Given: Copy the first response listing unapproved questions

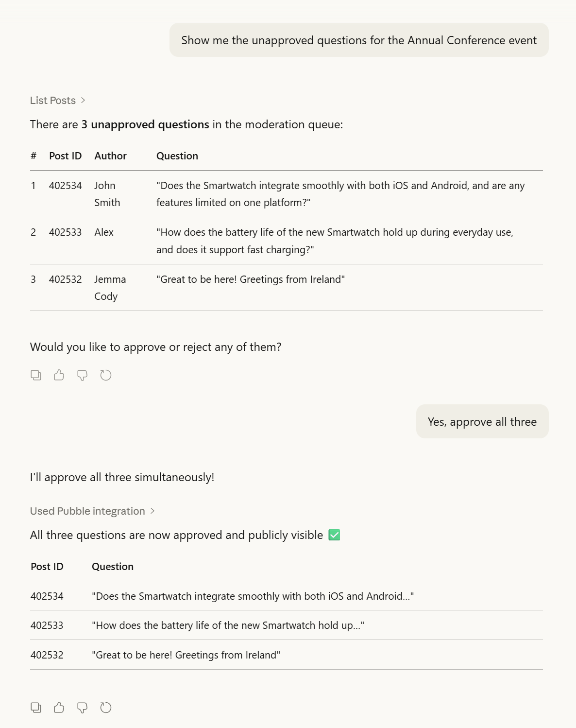Looking at the screenshot, I should coord(36,375).
